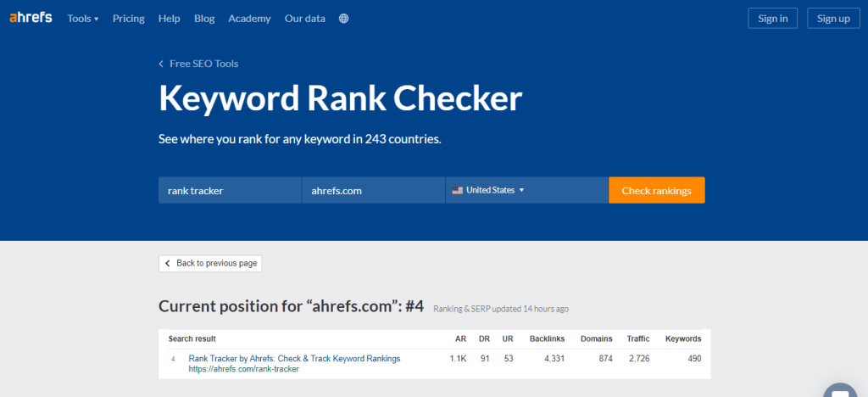Image resolution: width=868 pixels, height=397 pixels.
Task: Click the Traffic column header
Action: [x=638, y=338]
